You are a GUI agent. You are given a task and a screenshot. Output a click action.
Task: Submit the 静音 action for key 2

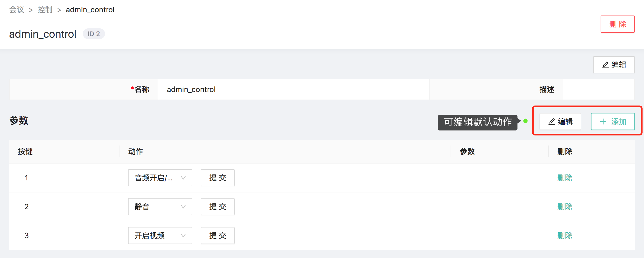click(x=218, y=207)
